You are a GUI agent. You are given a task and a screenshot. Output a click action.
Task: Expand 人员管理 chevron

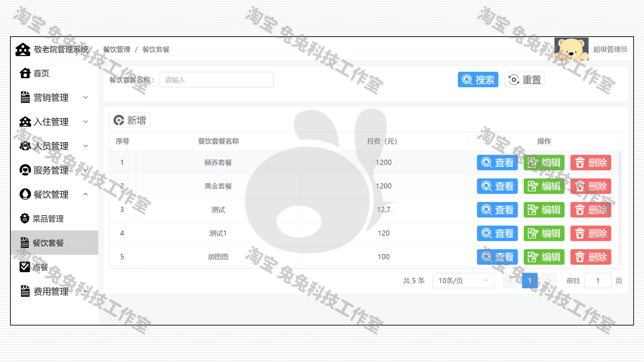[86, 146]
